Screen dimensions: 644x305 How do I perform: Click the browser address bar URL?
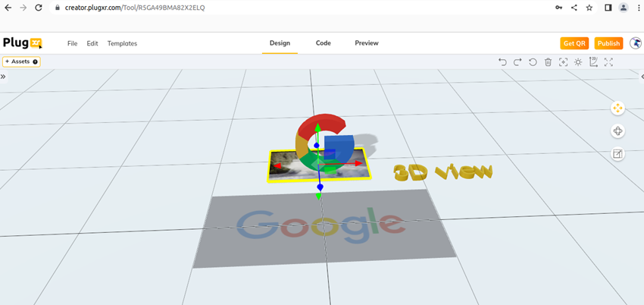pyautogui.click(x=135, y=8)
